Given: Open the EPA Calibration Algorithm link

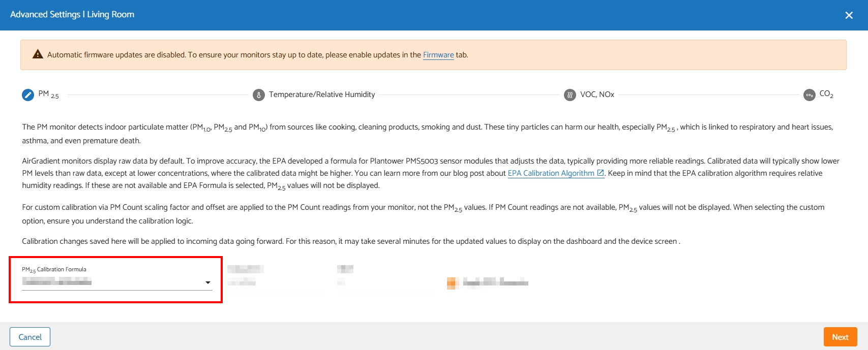Looking at the screenshot, I should click(x=551, y=173).
